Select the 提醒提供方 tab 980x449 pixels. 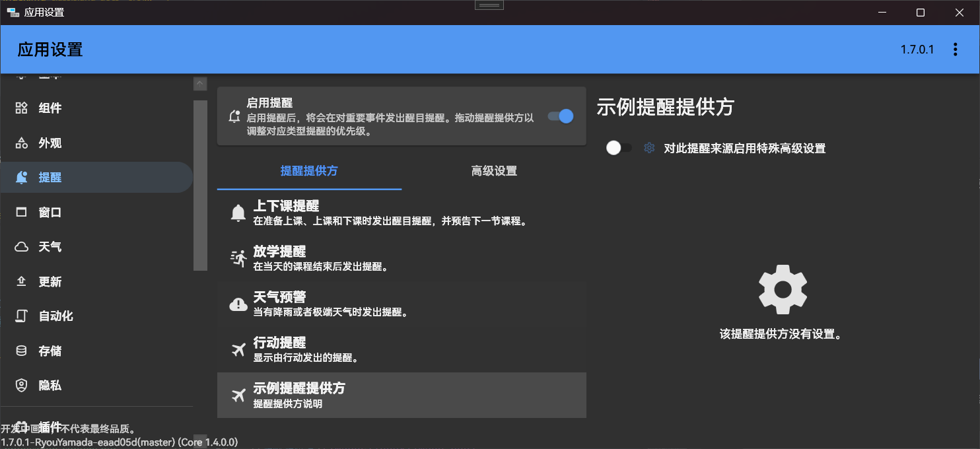[x=309, y=170]
